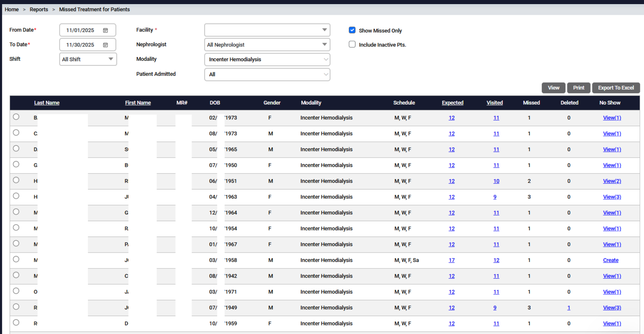The image size is (644, 334).
Task: Click the Export To Excel button
Action: (x=616, y=88)
